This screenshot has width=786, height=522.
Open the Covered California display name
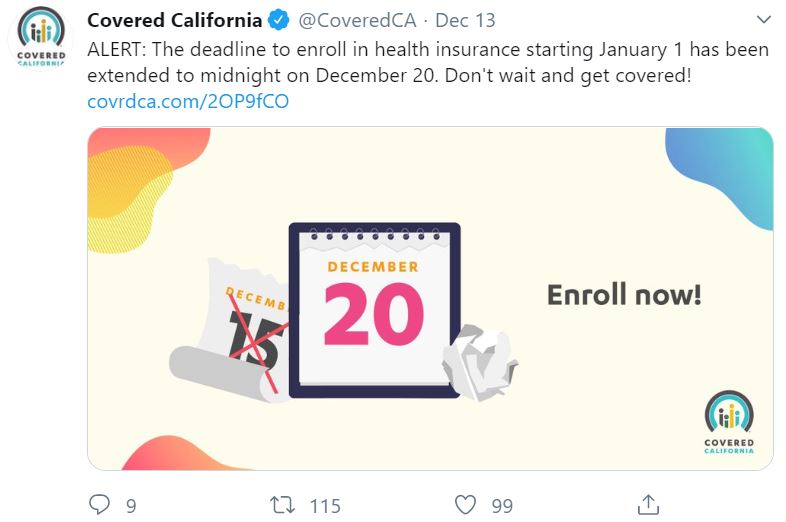(x=175, y=20)
